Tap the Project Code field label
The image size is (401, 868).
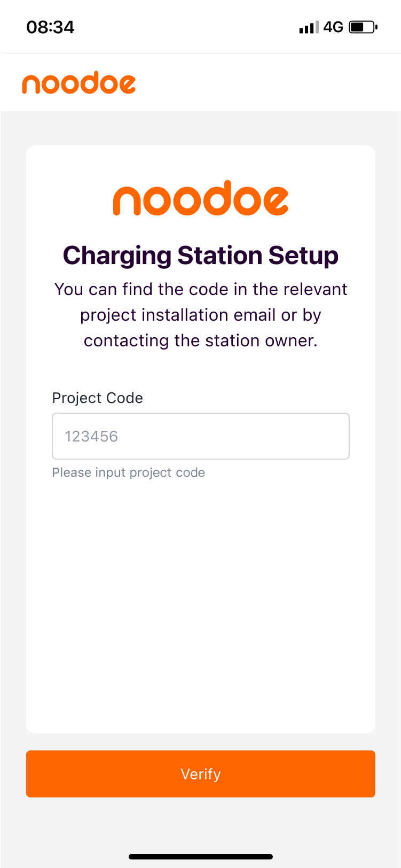[98, 398]
